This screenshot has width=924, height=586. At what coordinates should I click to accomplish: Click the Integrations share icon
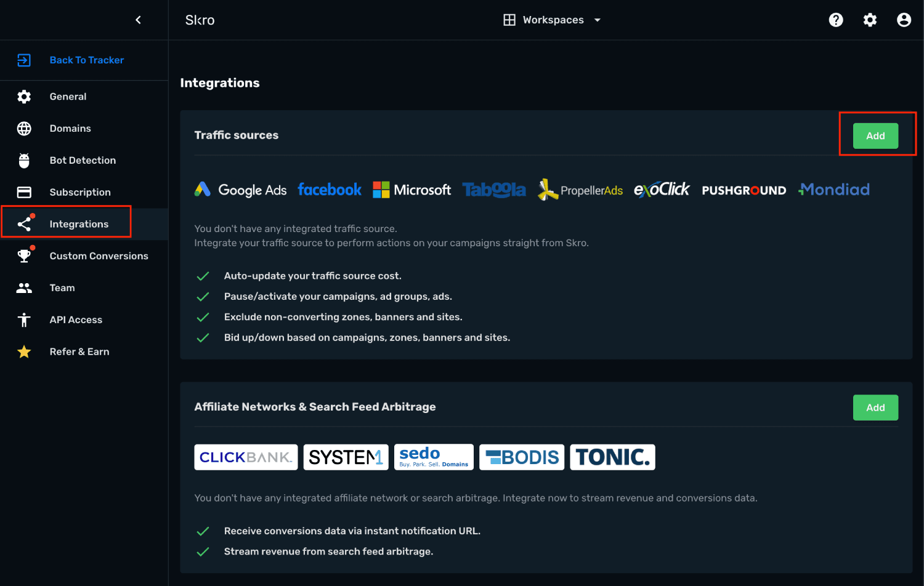pos(24,224)
